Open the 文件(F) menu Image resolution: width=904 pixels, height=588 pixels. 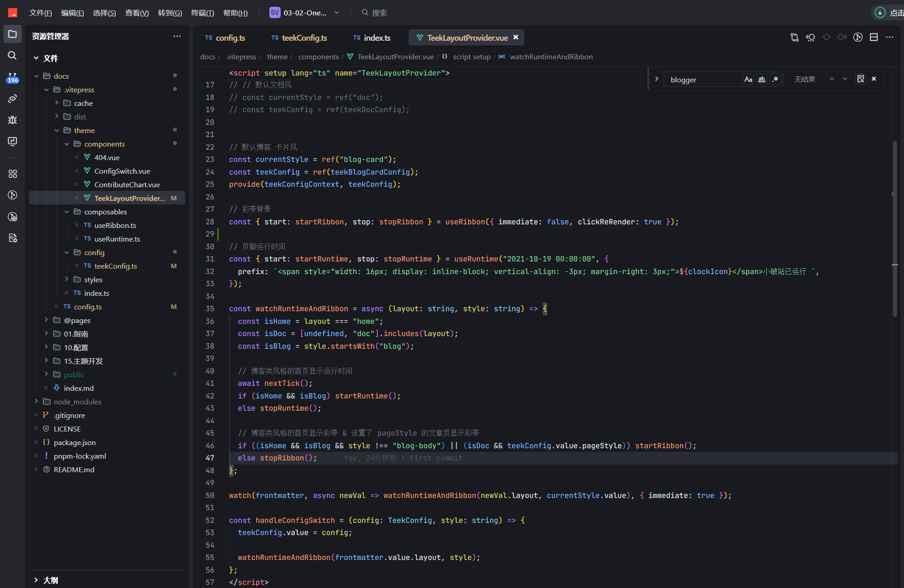click(40, 13)
